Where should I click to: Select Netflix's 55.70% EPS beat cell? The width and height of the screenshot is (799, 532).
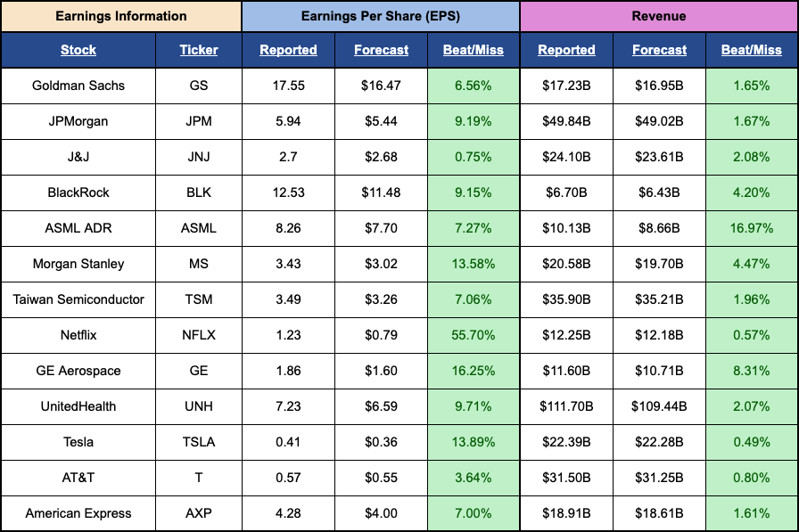click(474, 335)
